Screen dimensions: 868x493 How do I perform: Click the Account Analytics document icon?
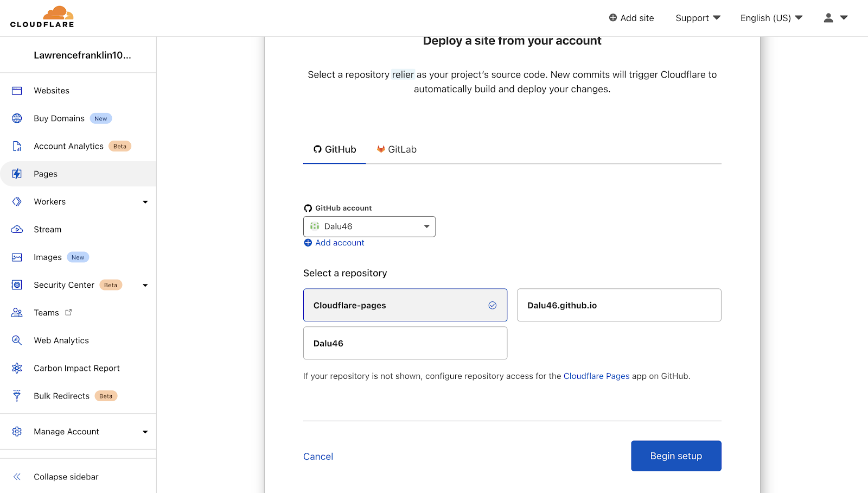[x=17, y=146]
